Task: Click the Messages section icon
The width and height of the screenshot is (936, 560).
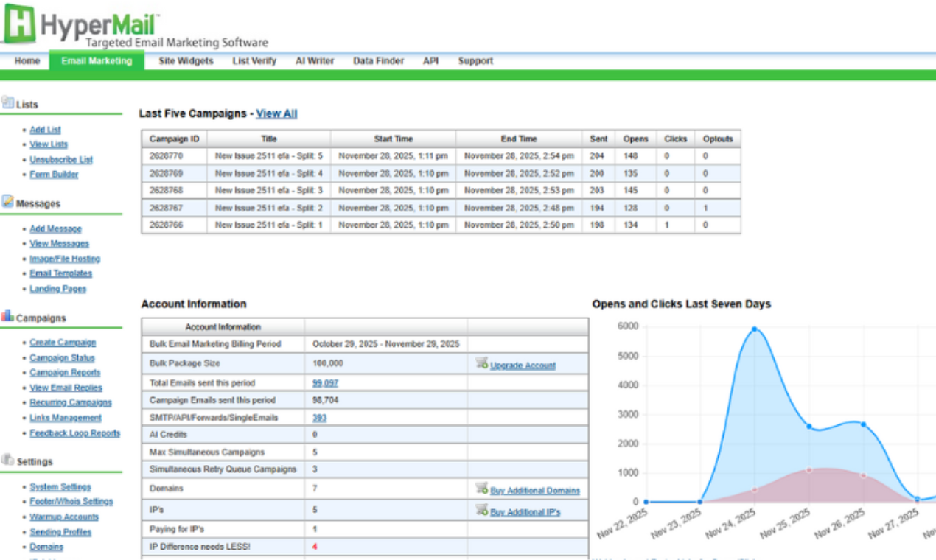Action: (x=7, y=201)
